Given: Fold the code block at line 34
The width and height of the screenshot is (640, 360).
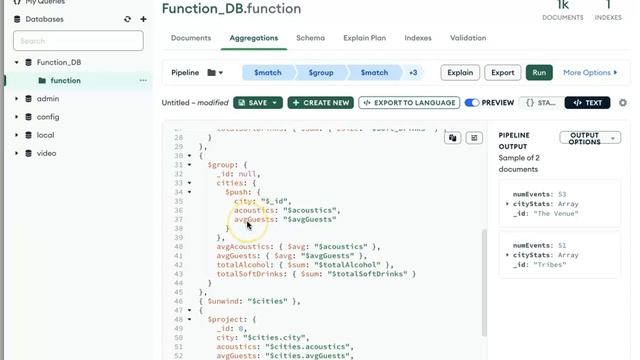Looking at the screenshot, I should [189, 192].
